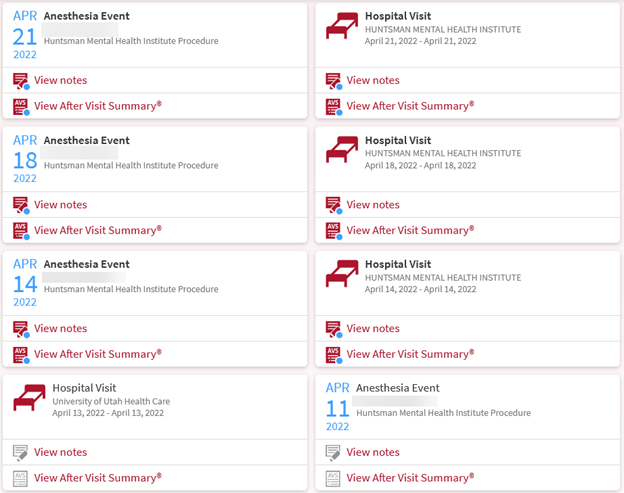Click the APR 11 2022 date badge
This screenshot has height=493, width=624.
(337, 406)
